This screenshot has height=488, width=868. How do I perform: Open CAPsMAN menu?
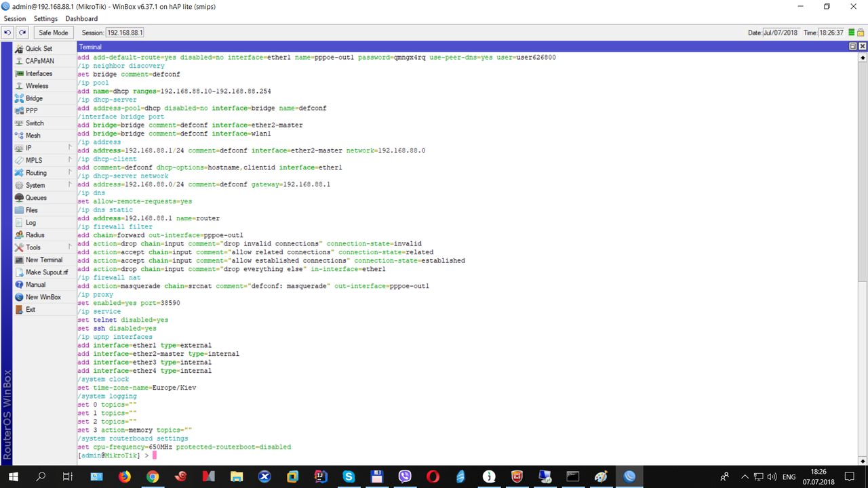point(40,61)
